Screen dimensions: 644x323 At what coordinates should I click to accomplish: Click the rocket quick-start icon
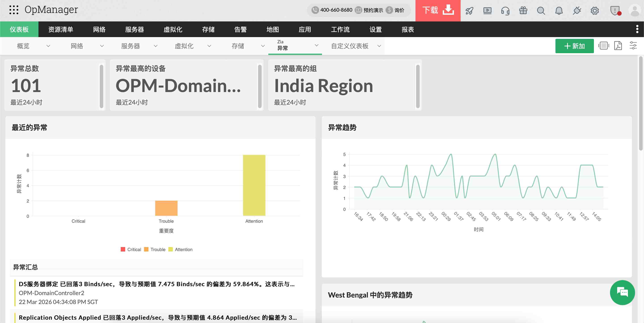coord(469,10)
